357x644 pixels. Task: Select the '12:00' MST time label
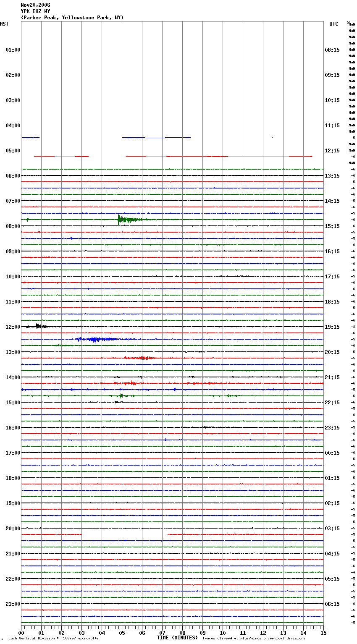[x=13, y=327]
